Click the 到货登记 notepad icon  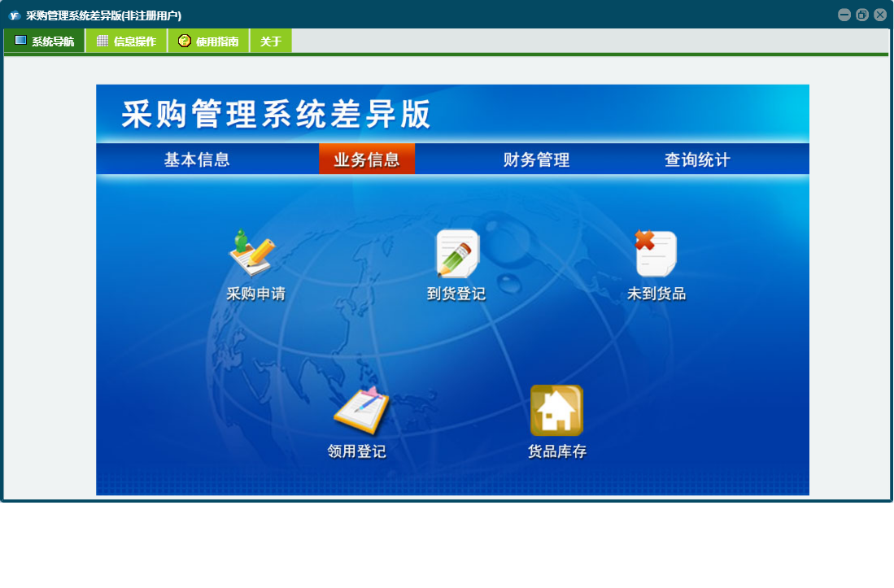pos(457,253)
